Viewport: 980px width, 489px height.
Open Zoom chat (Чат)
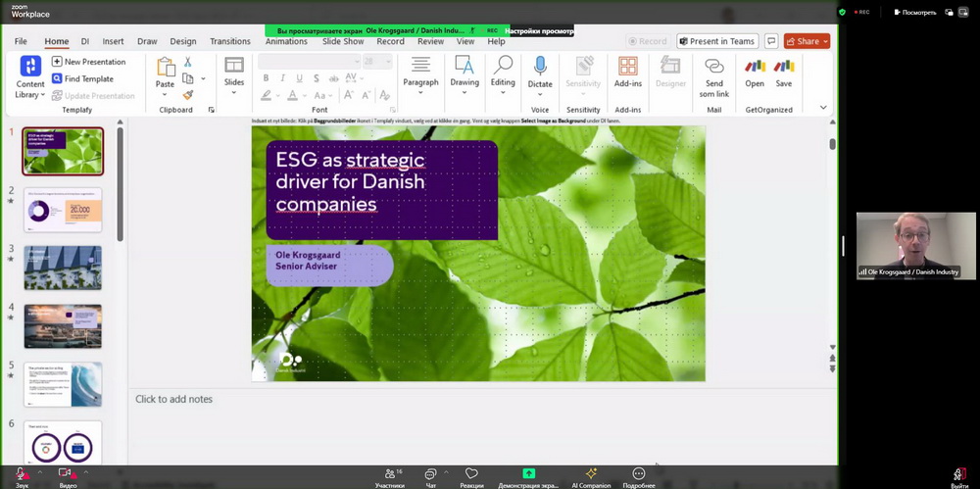pyautogui.click(x=430, y=478)
